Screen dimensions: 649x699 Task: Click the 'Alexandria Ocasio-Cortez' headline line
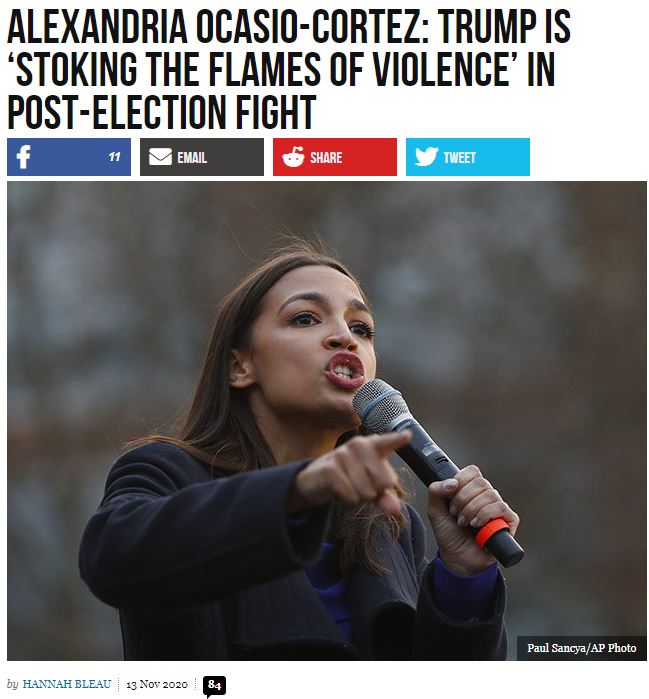click(289, 27)
